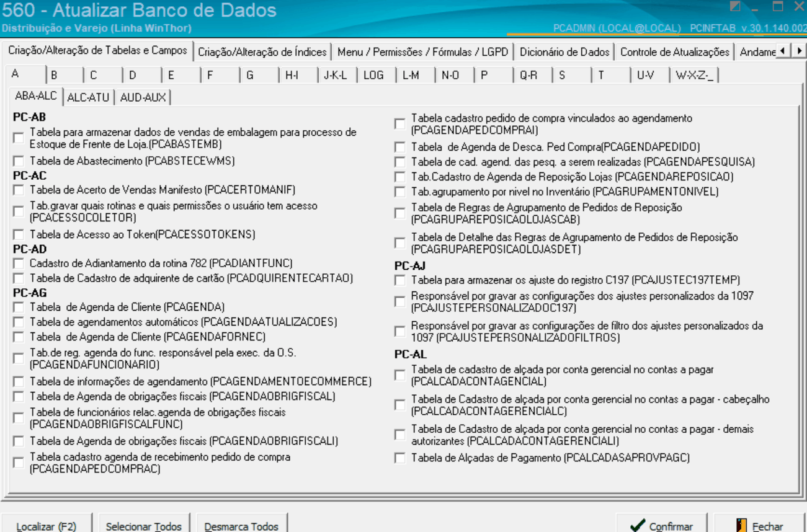Screen dimensions: 807x532
Task: Enable PCACERTOMANIF table checkbox
Action: point(19,190)
